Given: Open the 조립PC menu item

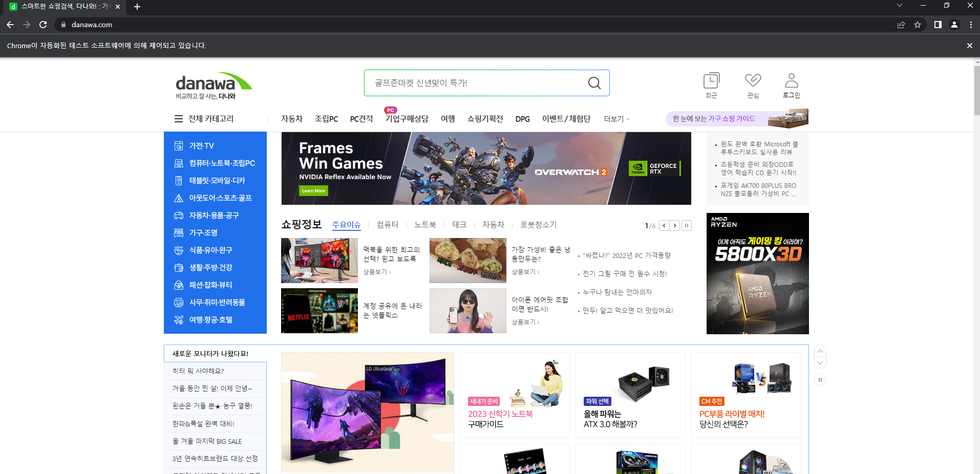Looking at the screenshot, I should point(326,119).
